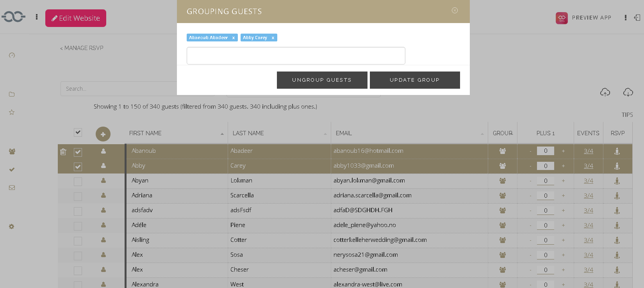Click the upload cloud icon
644x288 pixels.
coord(605,92)
